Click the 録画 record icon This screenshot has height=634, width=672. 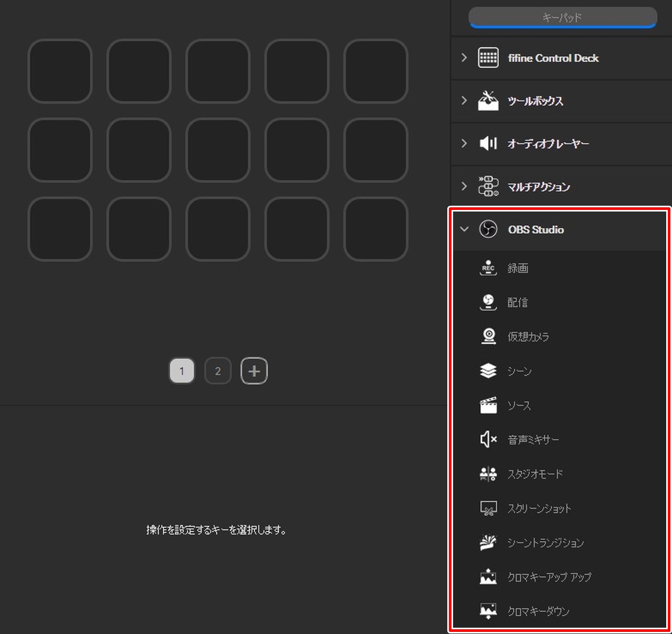pos(488,268)
